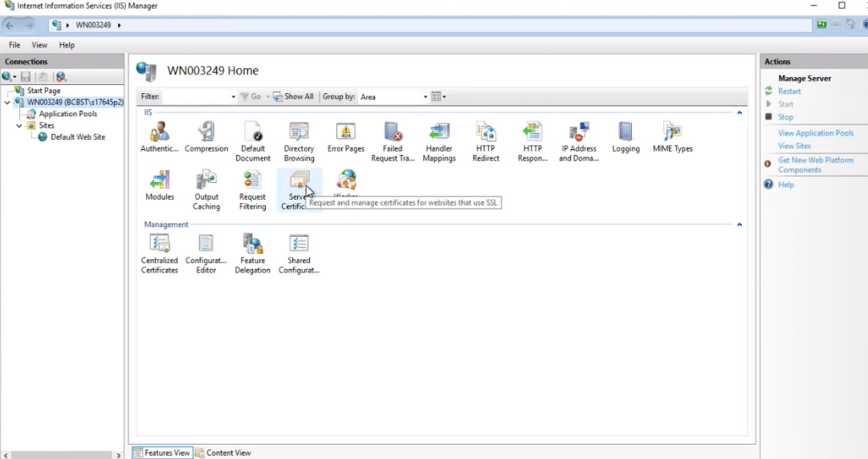Collapse the IIS section group

pyautogui.click(x=739, y=113)
